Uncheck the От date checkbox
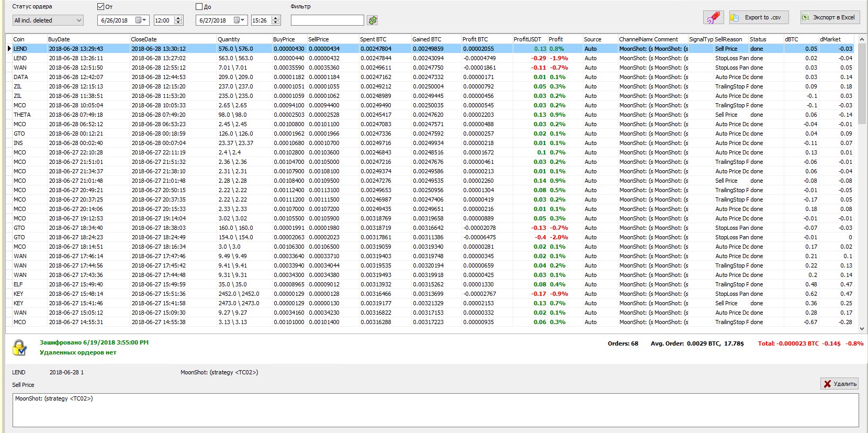Screen dimensions: 868x433 tap(101, 7)
